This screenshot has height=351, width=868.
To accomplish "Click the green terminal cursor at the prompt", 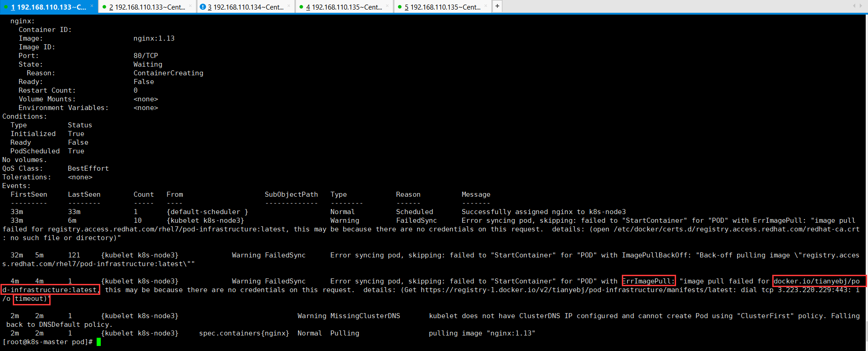I will click(98, 342).
